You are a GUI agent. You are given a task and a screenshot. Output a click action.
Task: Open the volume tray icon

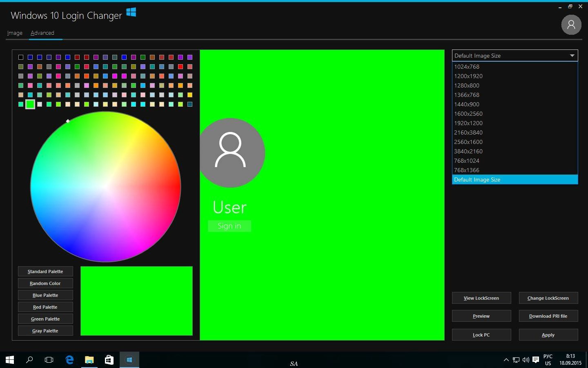[526, 360]
